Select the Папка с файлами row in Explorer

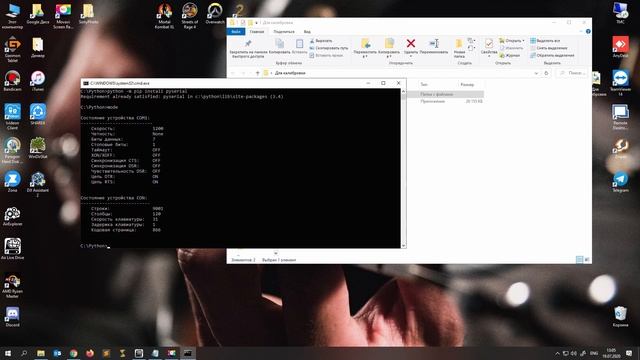(445, 94)
